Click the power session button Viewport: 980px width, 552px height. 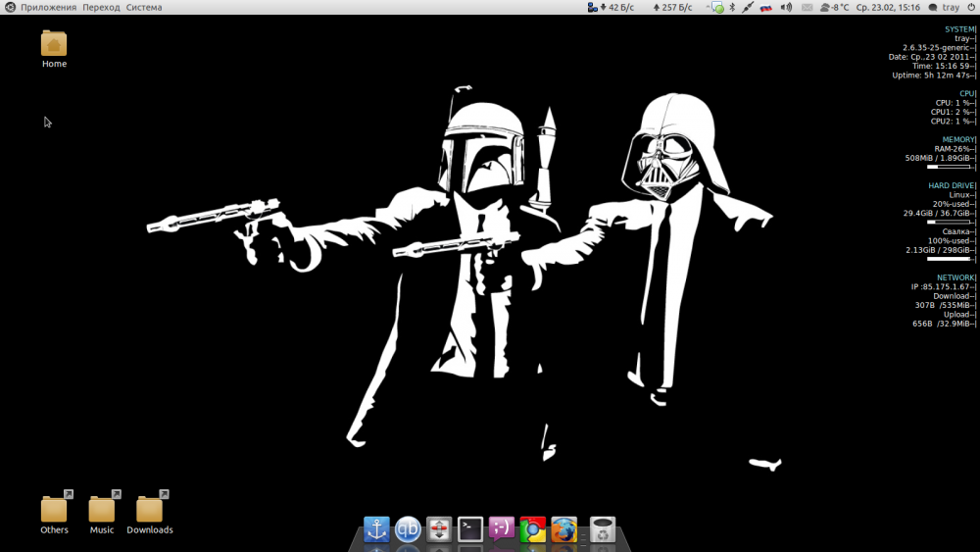click(x=971, y=8)
